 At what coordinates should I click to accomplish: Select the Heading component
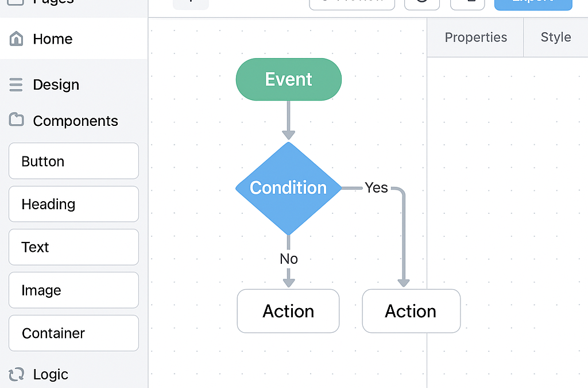[x=73, y=204]
